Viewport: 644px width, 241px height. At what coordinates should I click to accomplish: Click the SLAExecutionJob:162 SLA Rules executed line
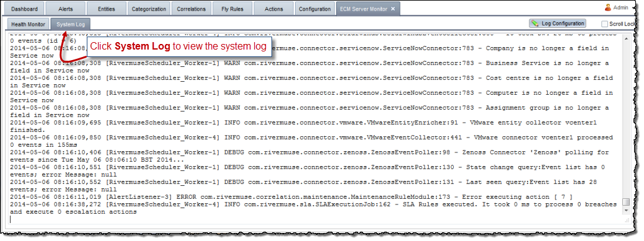point(314,208)
